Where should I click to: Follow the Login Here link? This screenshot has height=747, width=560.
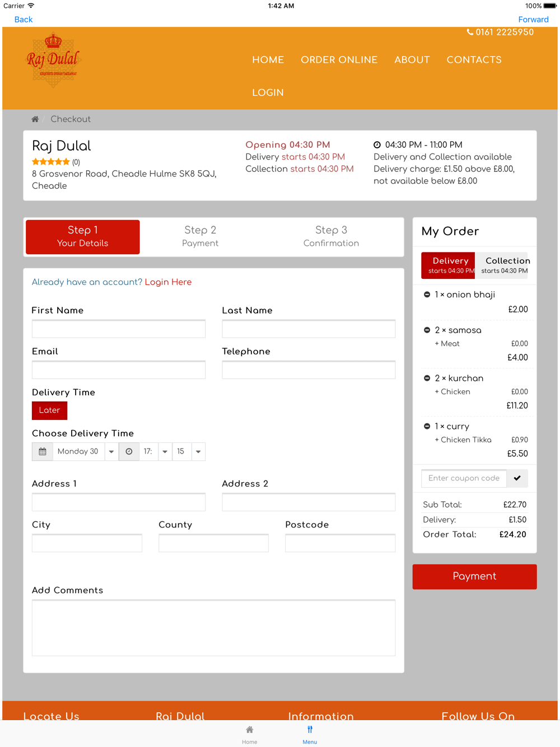click(168, 282)
